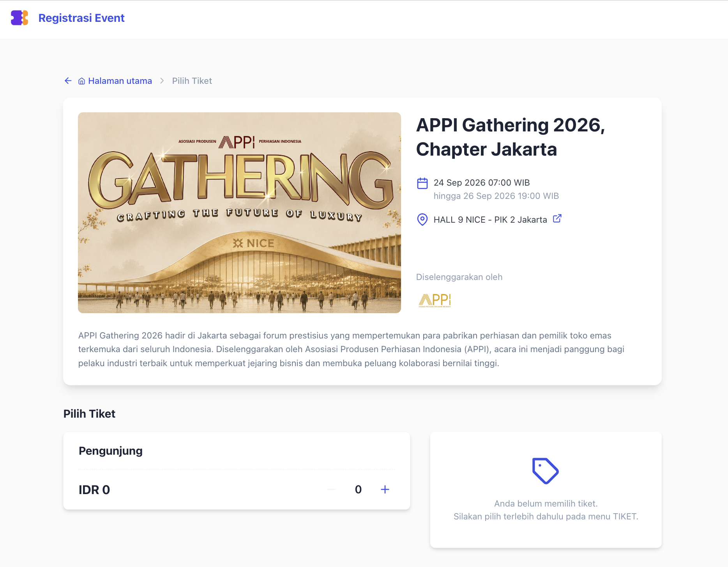Click the price tag icon in summary
Image resolution: width=728 pixels, height=567 pixels.
pyautogui.click(x=546, y=471)
